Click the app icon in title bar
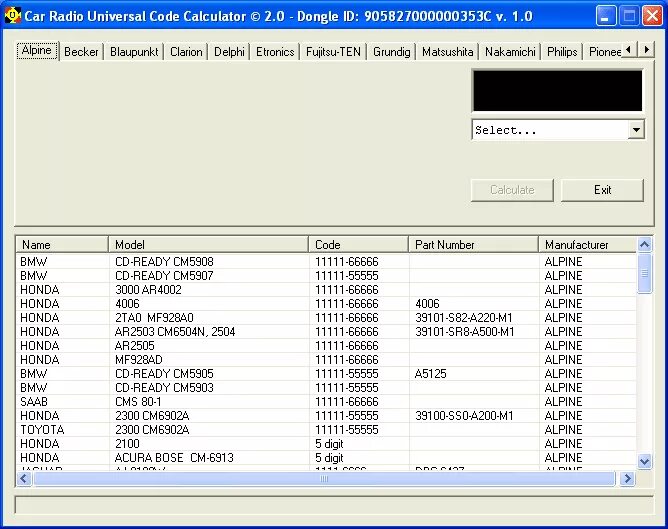668x529 pixels. (x=12, y=16)
